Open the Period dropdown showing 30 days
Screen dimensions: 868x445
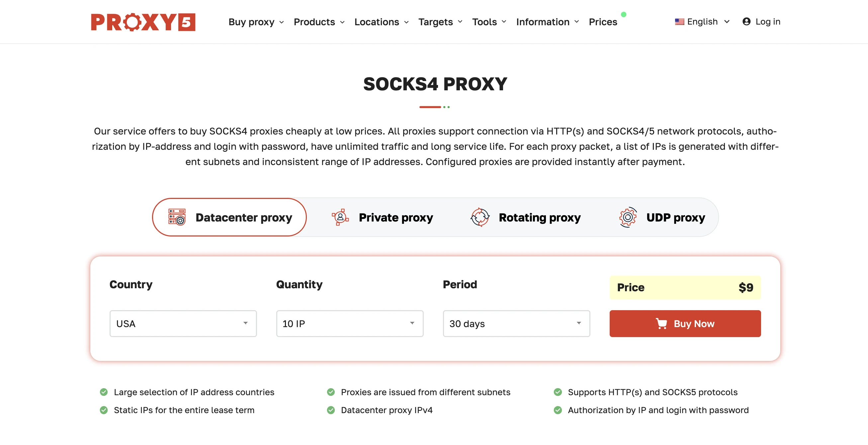click(516, 323)
